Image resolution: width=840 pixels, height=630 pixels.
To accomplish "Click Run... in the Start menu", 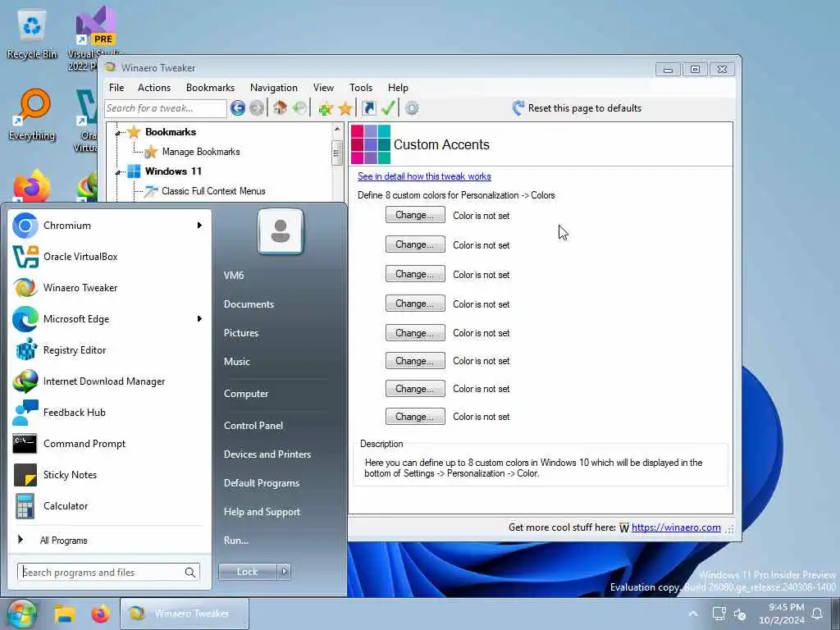I will tap(236, 541).
